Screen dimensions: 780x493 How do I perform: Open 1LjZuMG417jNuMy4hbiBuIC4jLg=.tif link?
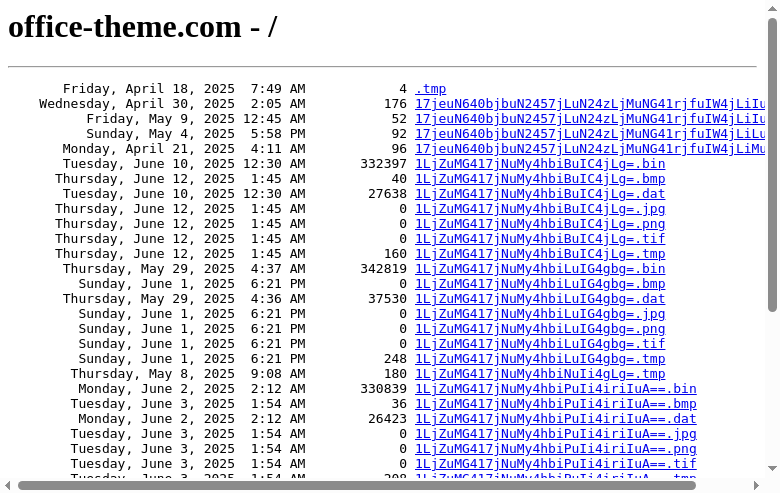540,239
